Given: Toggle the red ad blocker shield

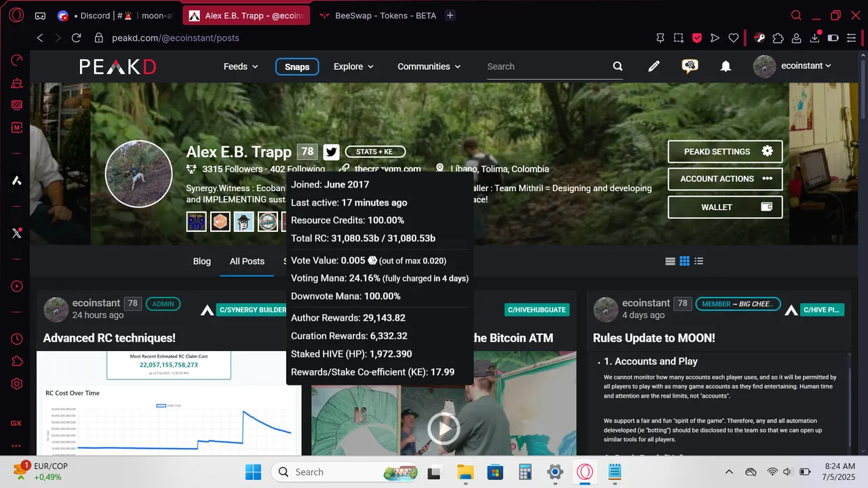Looking at the screenshot, I should tap(696, 38).
